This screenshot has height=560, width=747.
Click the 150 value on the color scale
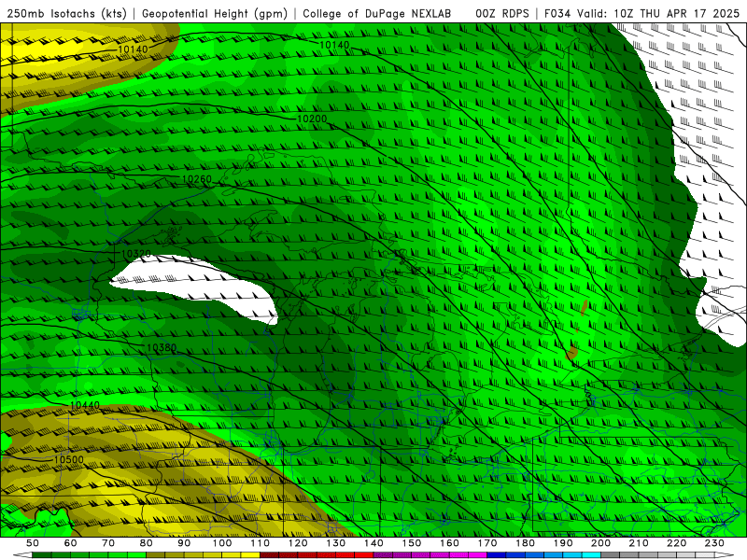(x=412, y=543)
